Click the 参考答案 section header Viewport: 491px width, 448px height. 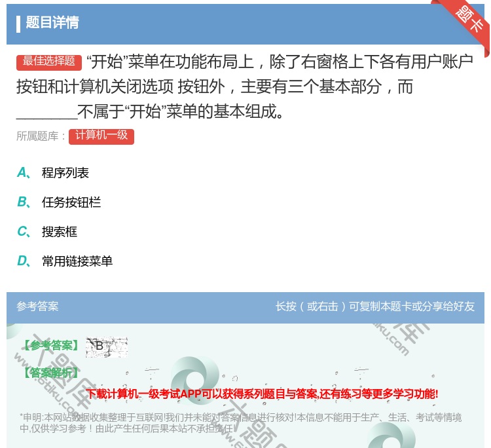pyautogui.click(x=37, y=307)
